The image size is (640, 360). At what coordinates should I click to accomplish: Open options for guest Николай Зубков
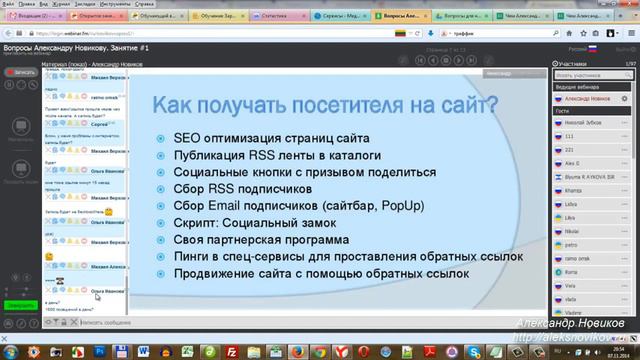tap(624, 123)
